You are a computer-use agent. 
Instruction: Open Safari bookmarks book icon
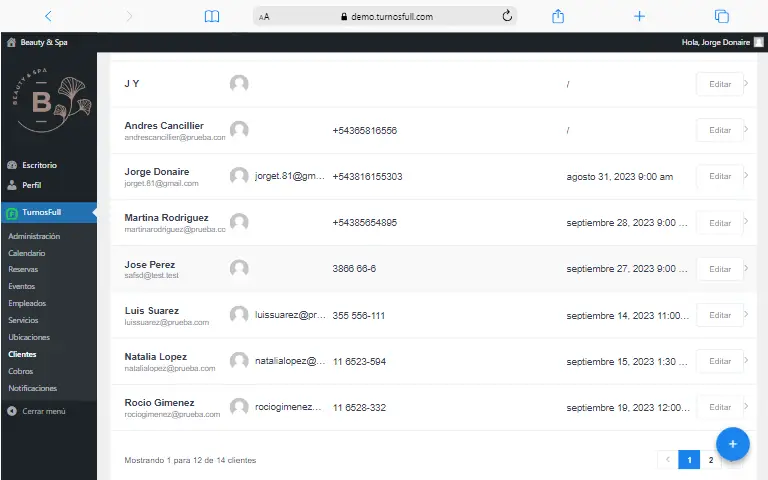(x=211, y=16)
